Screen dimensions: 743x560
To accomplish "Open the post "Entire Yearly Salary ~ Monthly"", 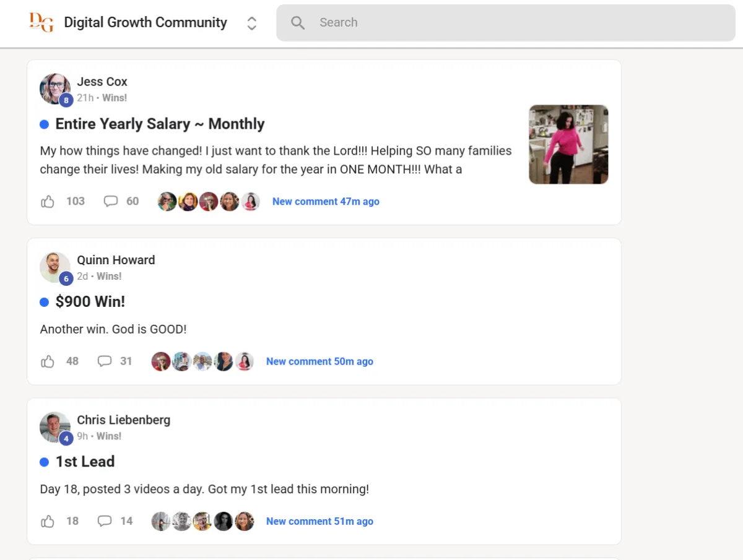I will click(x=160, y=124).
